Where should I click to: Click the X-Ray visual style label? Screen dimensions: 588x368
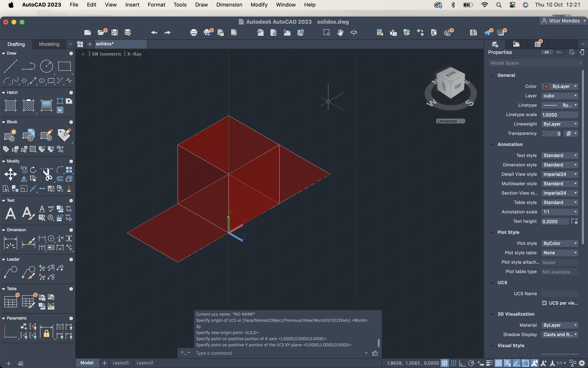(134, 54)
